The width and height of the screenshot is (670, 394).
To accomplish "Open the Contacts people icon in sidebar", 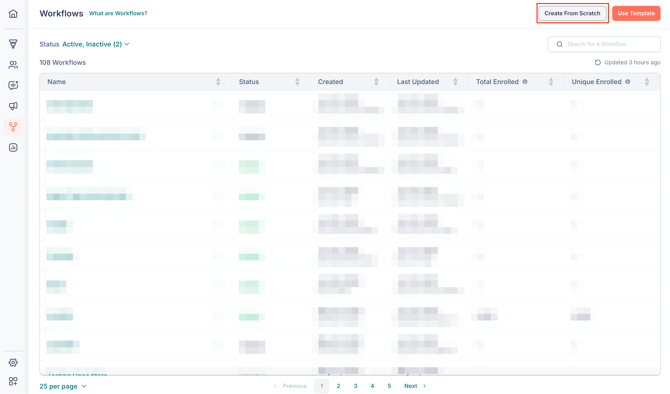I will [13, 65].
